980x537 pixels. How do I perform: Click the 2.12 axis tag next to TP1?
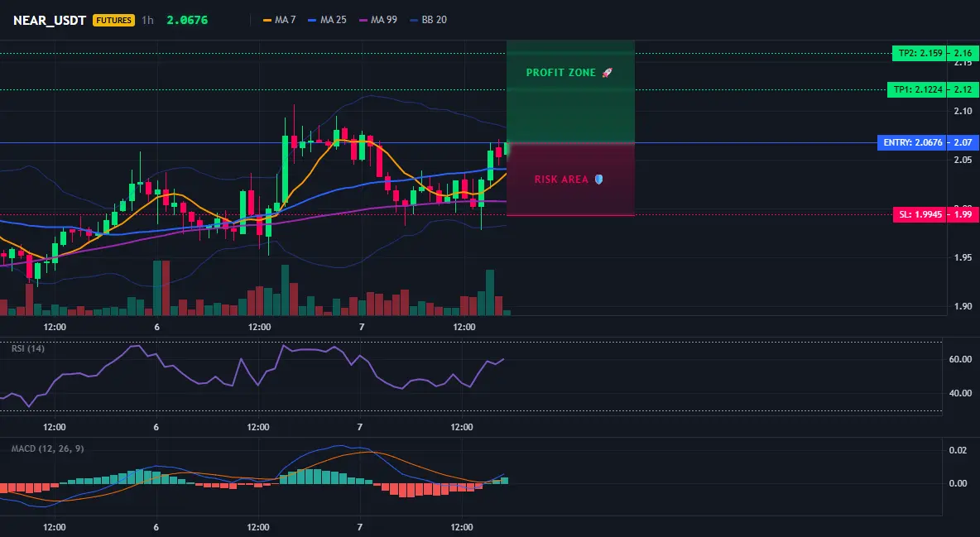tap(963, 89)
